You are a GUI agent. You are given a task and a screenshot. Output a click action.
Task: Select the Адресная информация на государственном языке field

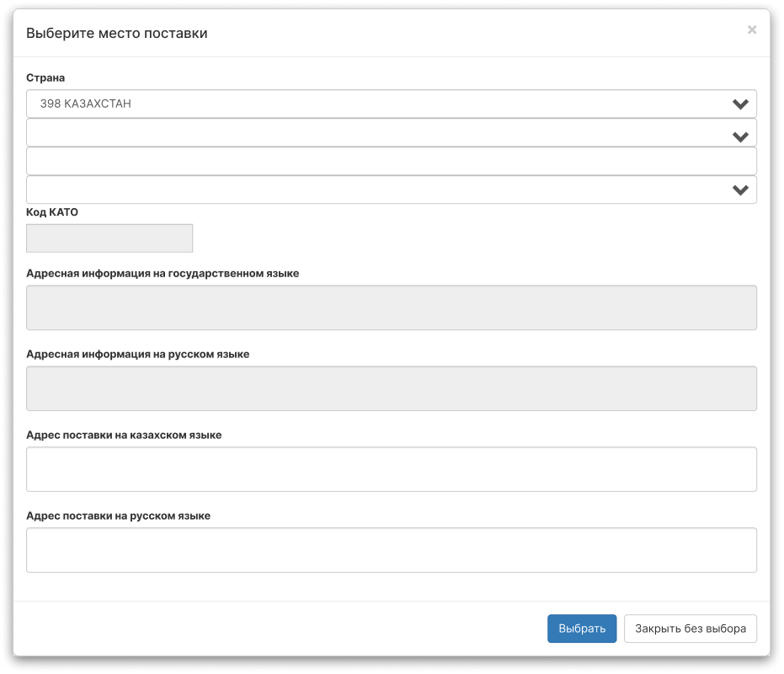[x=392, y=308]
